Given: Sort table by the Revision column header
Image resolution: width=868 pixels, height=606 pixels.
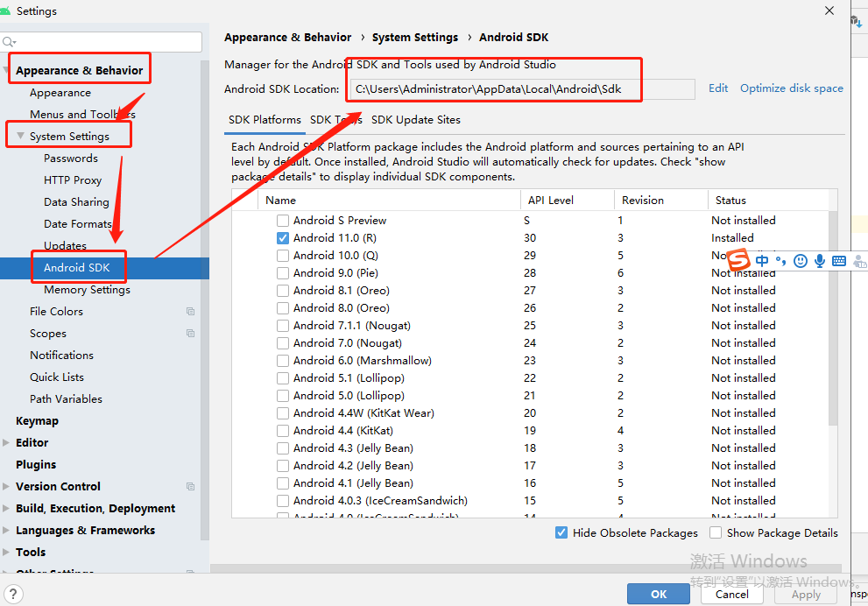Looking at the screenshot, I should (x=661, y=200).
